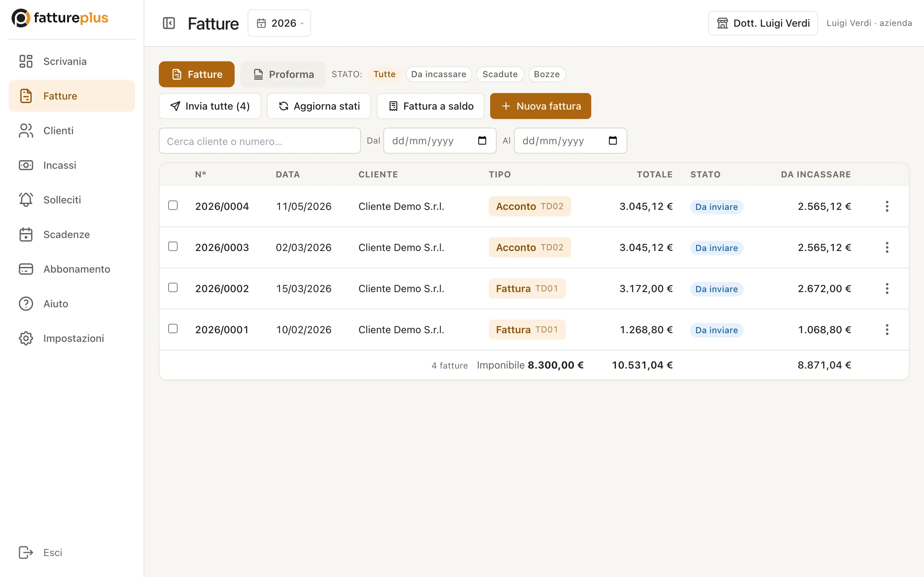Open Incassi via the banknote icon

click(x=26, y=165)
